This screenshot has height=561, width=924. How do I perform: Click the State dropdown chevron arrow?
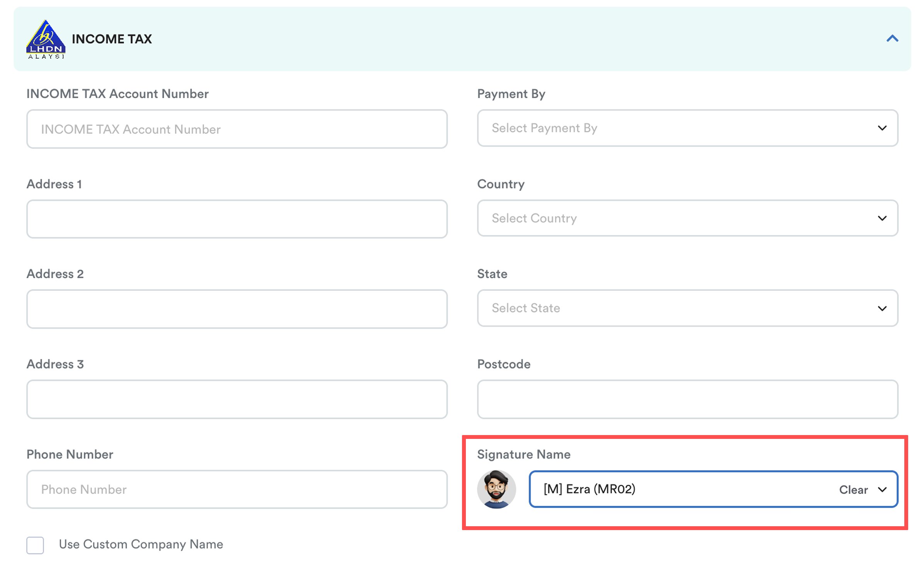coord(882,308)
